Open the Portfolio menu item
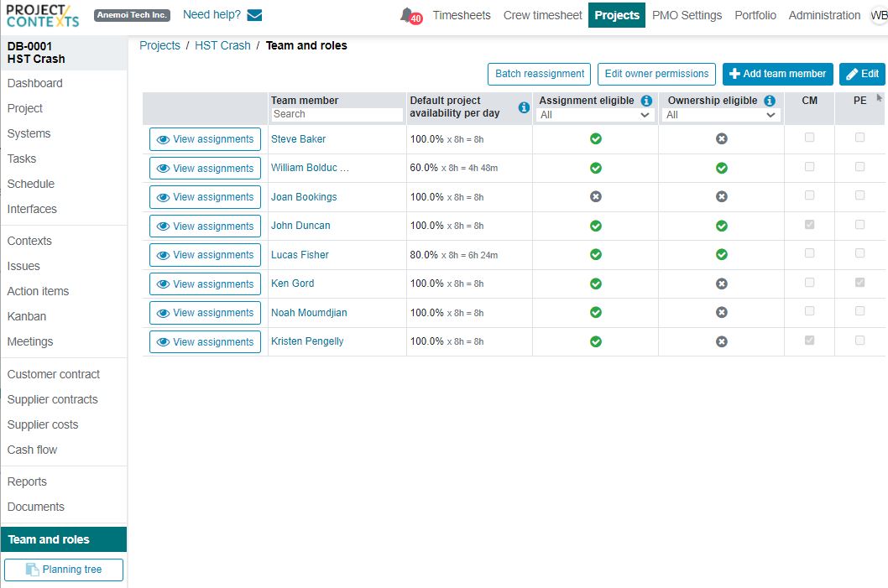 [755, 15]
